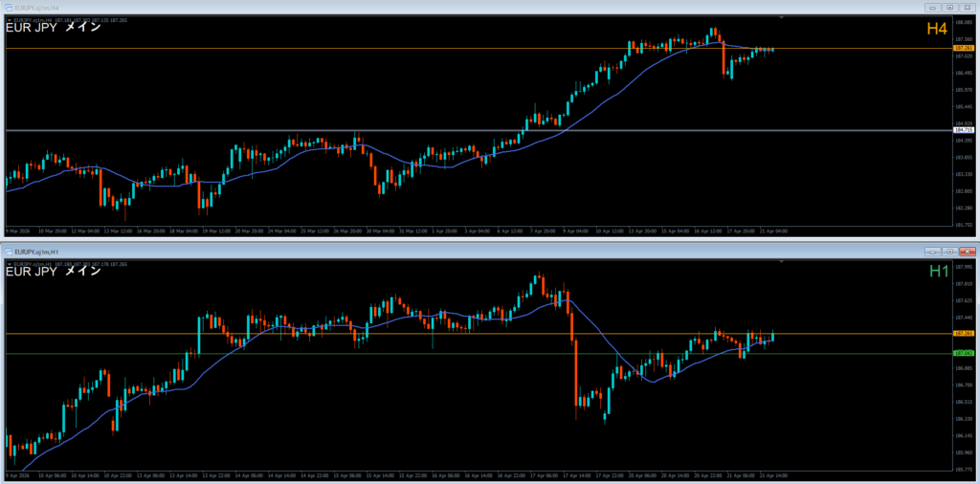Click the orange price label on H1 scale
Viewport: 980px width, 484px height.
coord(962,334)
